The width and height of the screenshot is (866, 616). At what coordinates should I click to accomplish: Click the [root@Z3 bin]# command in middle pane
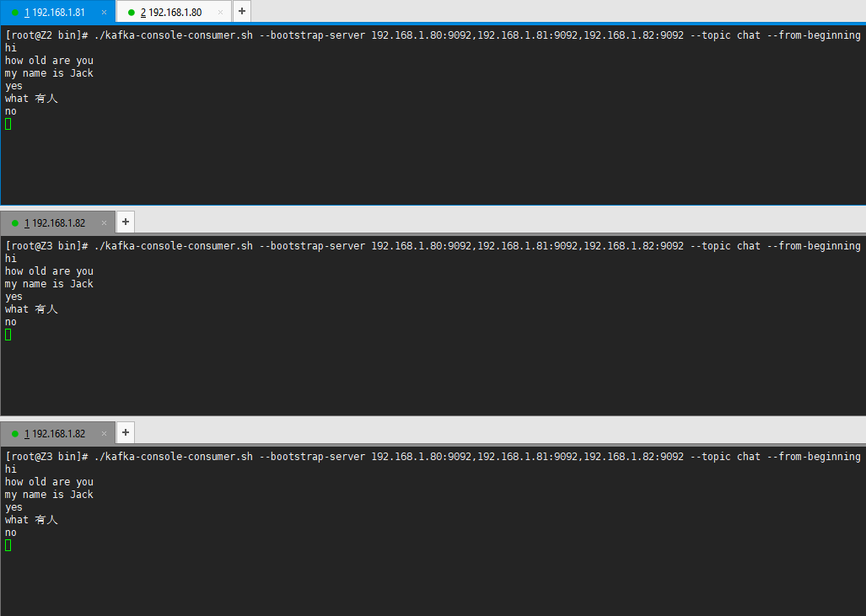pyautogui.click(x=433, y=246)
